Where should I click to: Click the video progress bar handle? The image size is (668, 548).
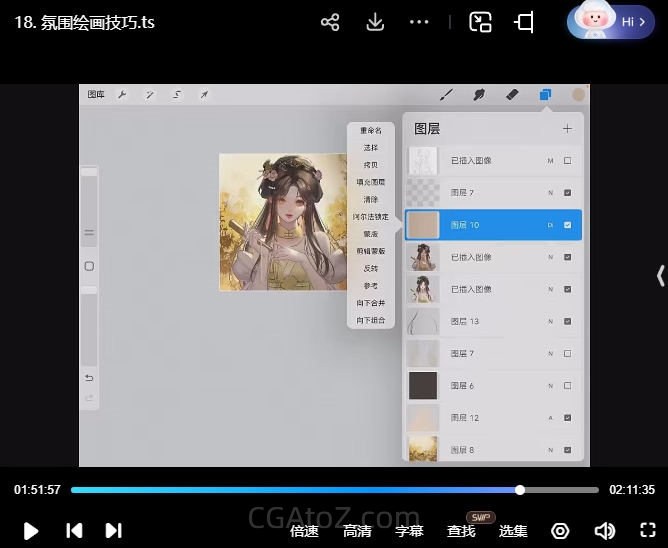coord(520,490)
